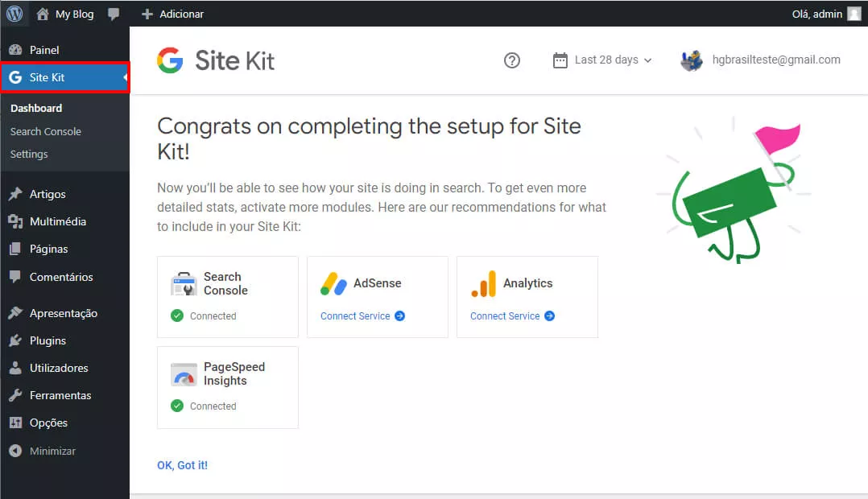Click the Utilizadores user icon
The width and height of the screenshot is (868, 499).
[15, 367]
